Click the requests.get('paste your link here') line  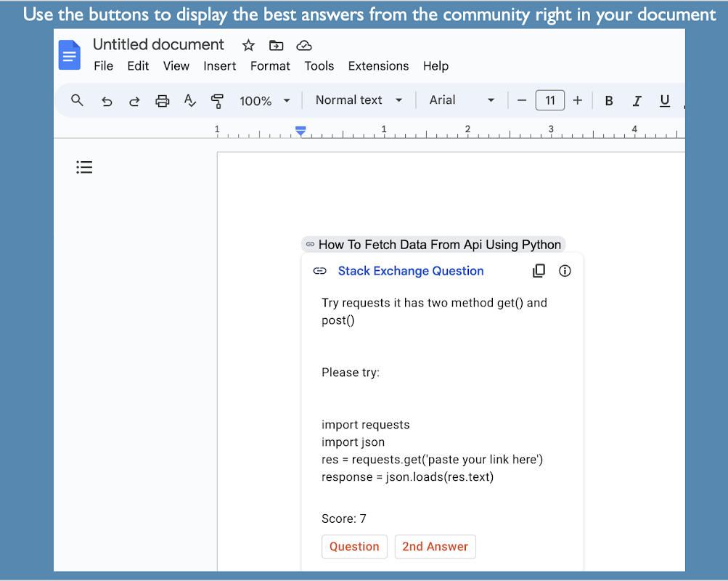click(x=433, y=459)
